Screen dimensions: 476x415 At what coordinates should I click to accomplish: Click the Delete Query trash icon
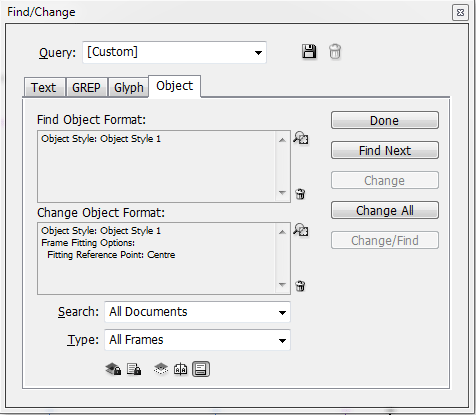335,52
